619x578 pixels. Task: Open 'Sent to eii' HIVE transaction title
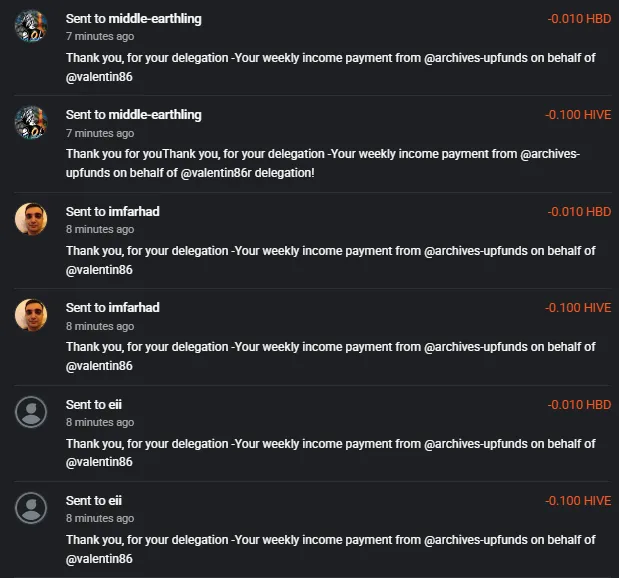(x=94, y=501)
